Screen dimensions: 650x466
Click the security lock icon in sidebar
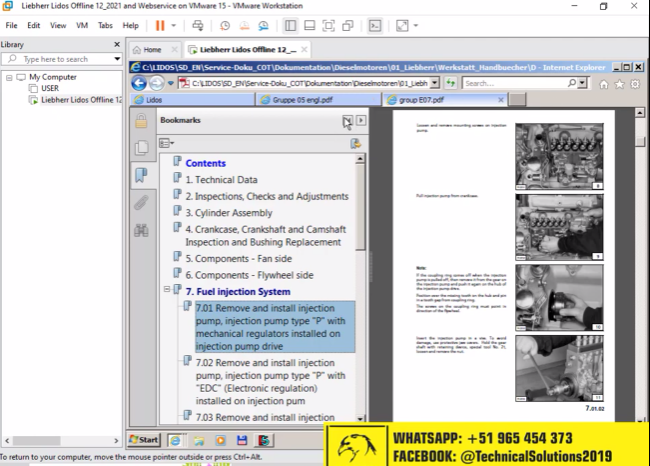click(x=141, y=120)
